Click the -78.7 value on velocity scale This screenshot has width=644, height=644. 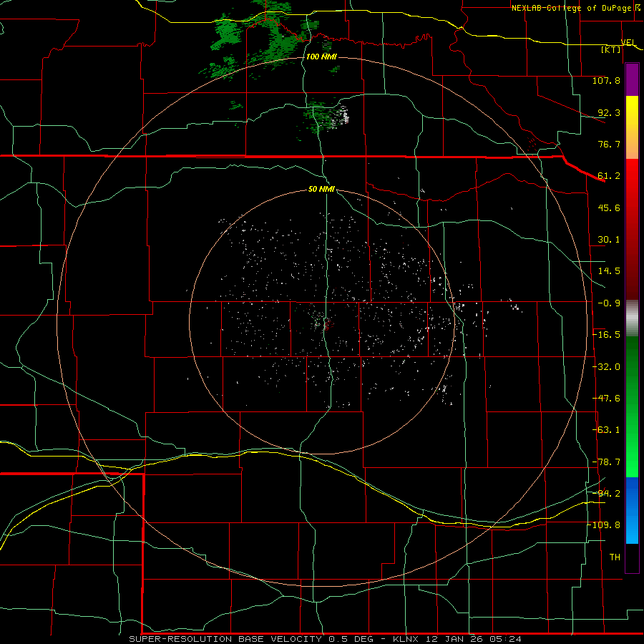[606, 462]
